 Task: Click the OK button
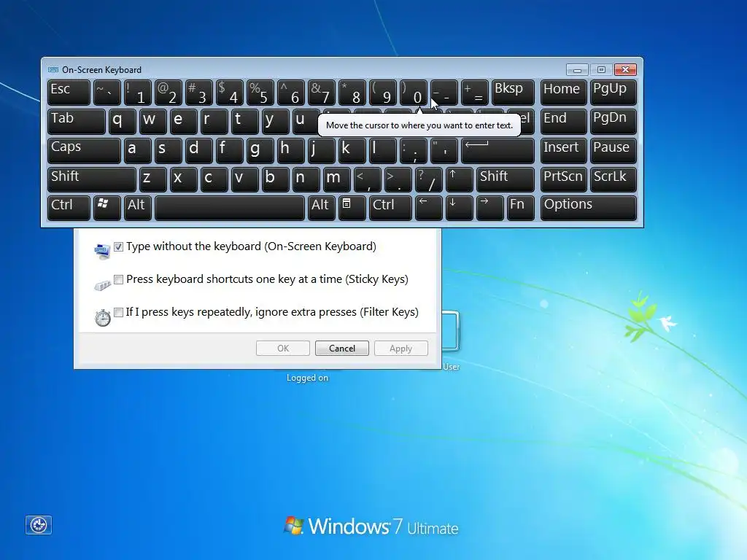(283, 348)
